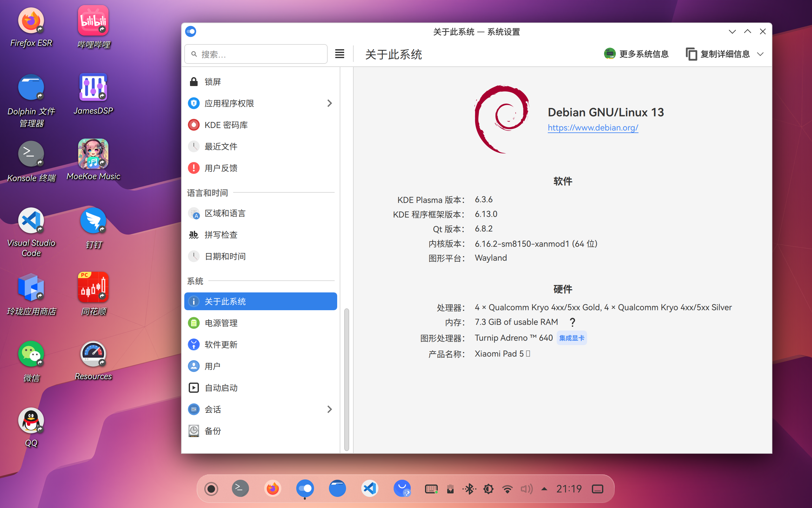Expand hidden system tray icons arrow
The width and height of the screenshot is (812, 508).
pyautogui.click(x=544, y=489)
